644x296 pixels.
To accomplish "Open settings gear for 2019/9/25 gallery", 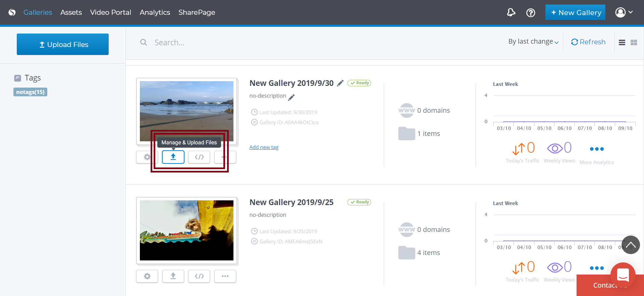I will [x=147, y=276].
